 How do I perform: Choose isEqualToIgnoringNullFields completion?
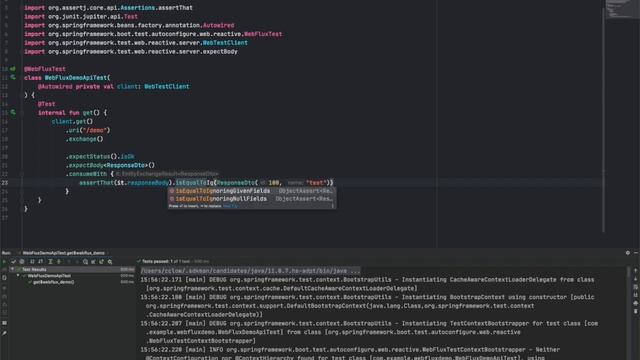[252, 199]
